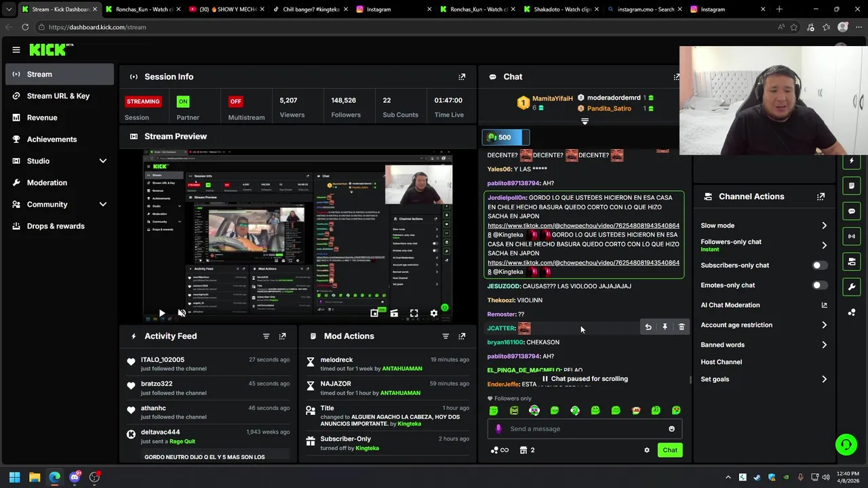Open Stream URL & Key page
868x488 pixels.
(60, 96)
